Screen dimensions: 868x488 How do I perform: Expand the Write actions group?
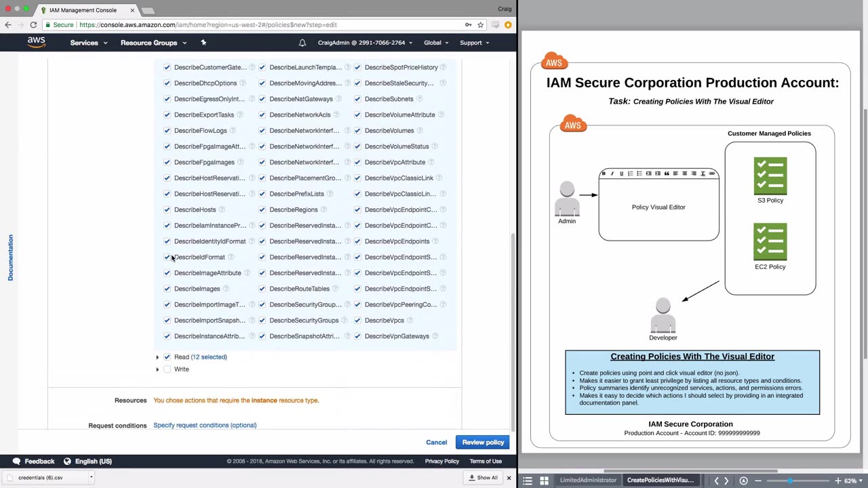click(157, 369)
